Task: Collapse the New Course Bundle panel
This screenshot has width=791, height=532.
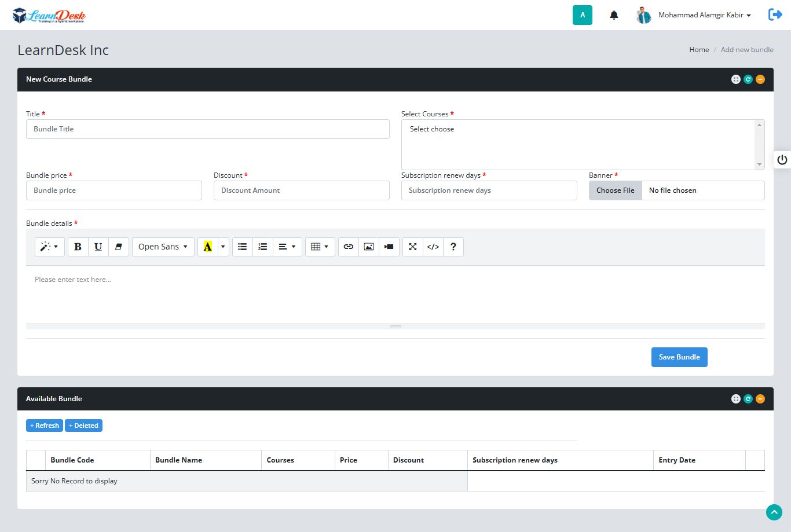Action: pyautogui.click(x=760, y=79)
